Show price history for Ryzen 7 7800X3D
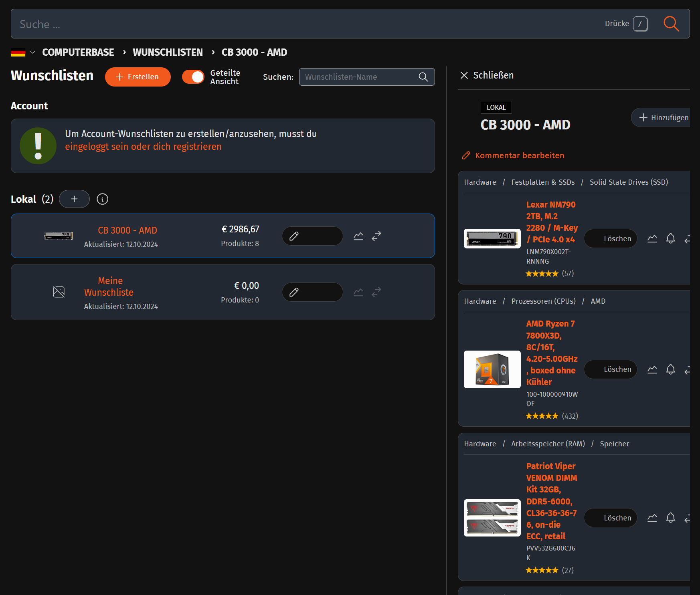The image size is (700, 595). click(652, 369)
